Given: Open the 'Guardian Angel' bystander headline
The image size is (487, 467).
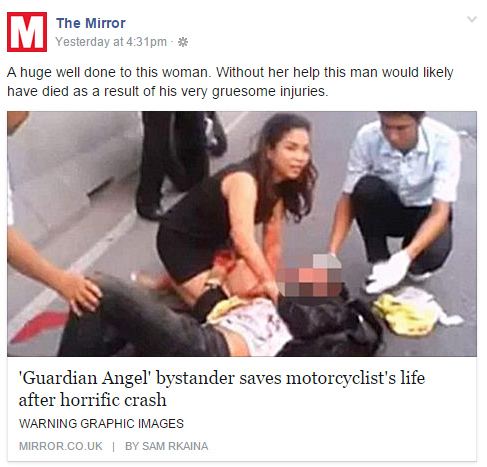Looking at the screenshot, I should (x=222, y=378).
